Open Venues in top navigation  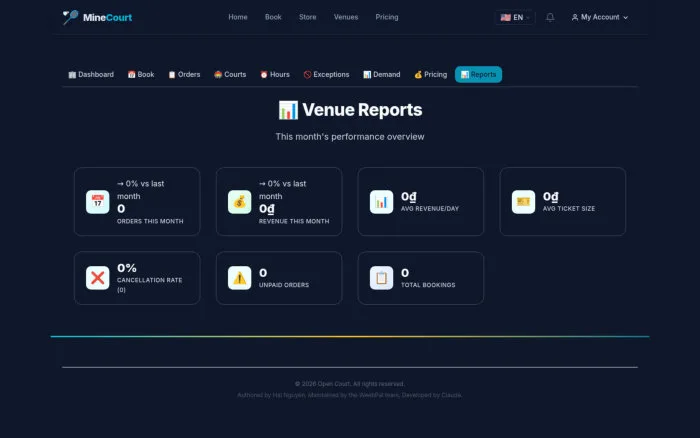[346, 17]
